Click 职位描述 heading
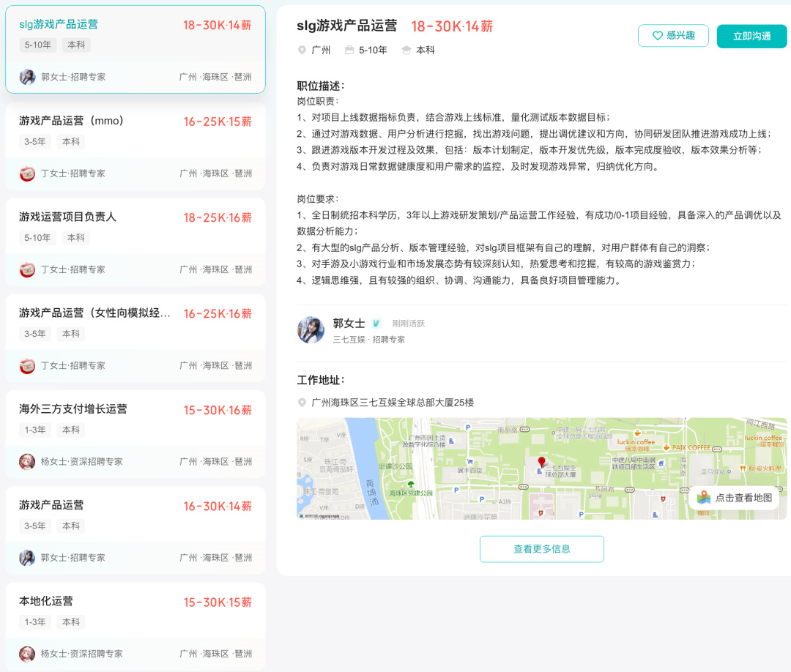 (x=320, y=86)
